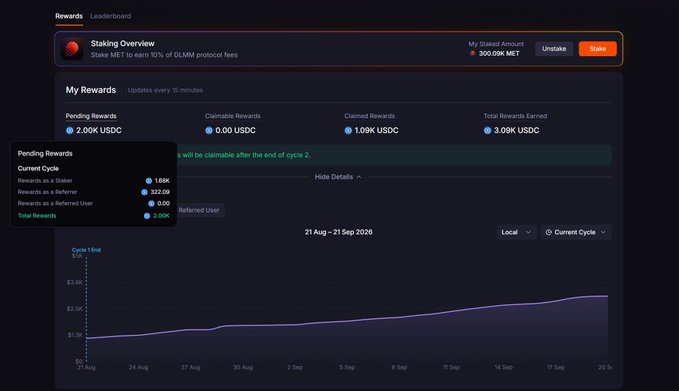679x391 pixels.
Task: Click the Pending Rewards label
Action: (x=91, y=116)
